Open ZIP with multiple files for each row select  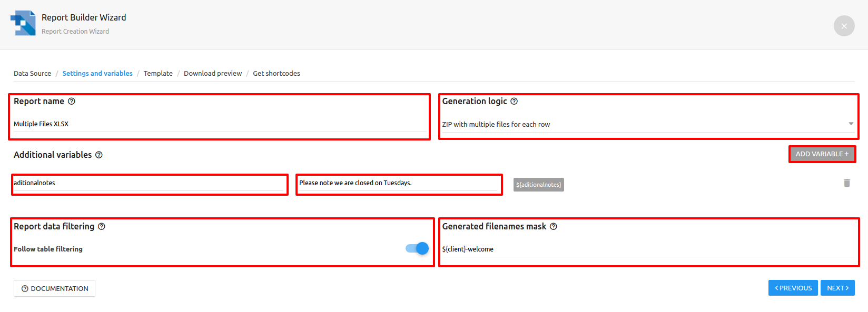pos(648,124)
